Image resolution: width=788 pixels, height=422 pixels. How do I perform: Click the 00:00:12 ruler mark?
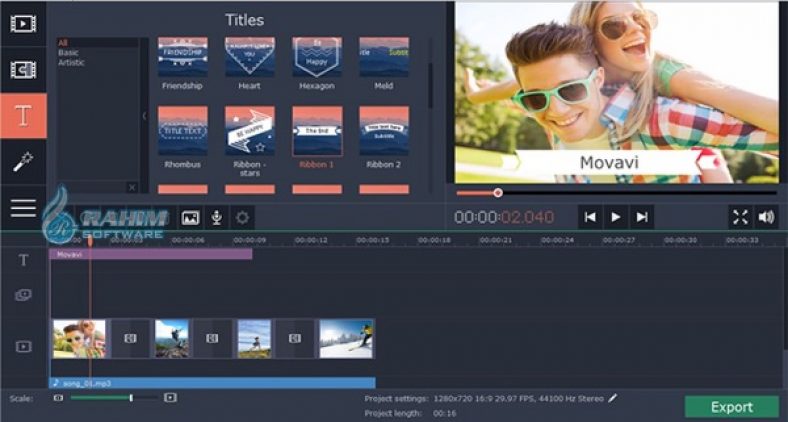pyautogui.click(x=311, y=240)
